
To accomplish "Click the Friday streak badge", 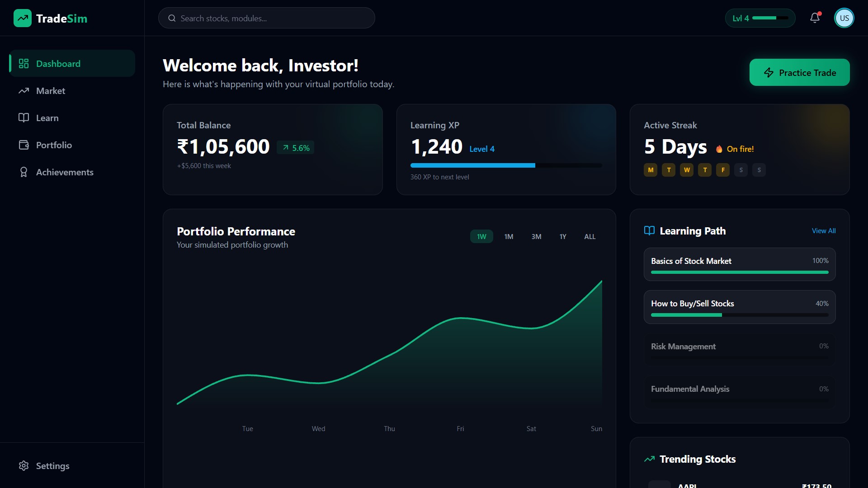I will pyautogui.click(x=723, y=170).
